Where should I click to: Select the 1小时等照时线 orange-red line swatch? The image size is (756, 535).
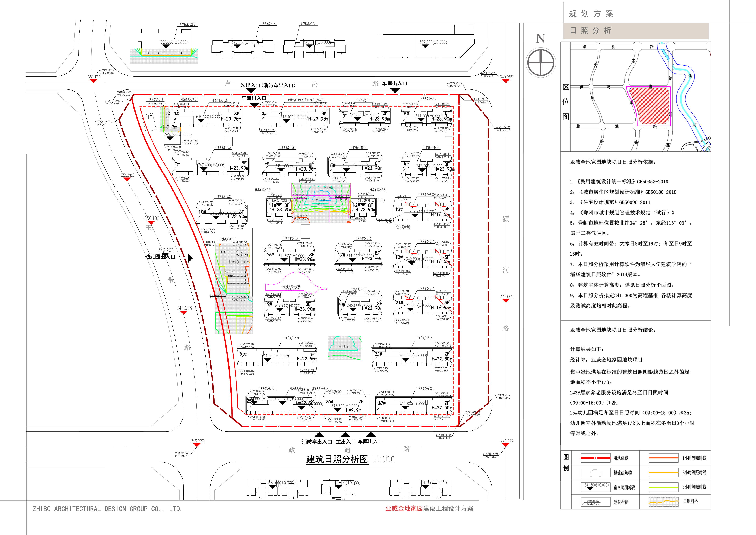click(x=663, y=458)
